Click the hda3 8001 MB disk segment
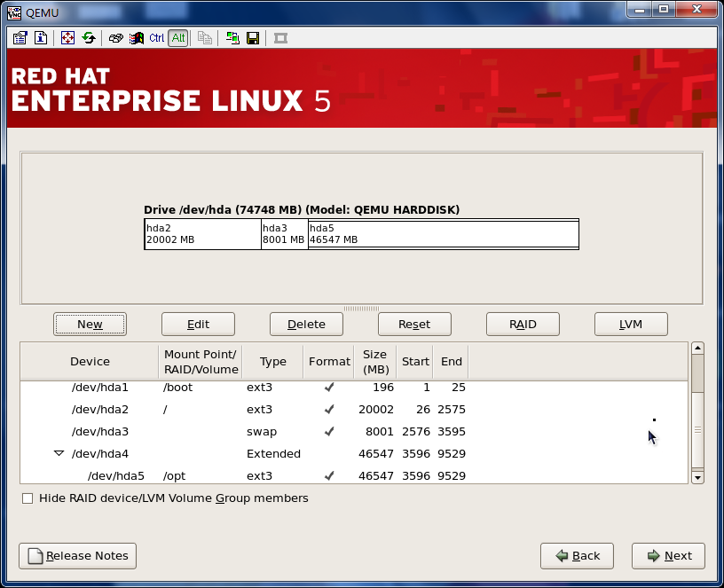The width and height of the screenshot is (724, 588). pos(285,234)
